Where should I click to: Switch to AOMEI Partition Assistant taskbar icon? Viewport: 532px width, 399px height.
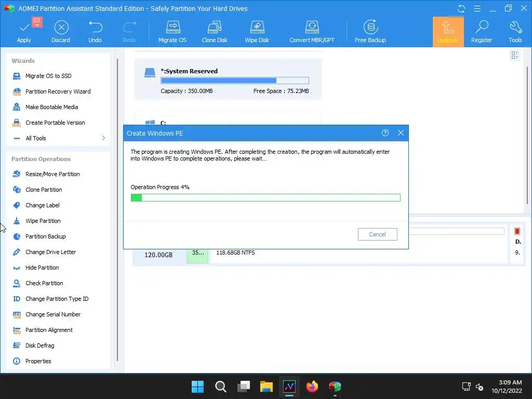tap(335, 387)
